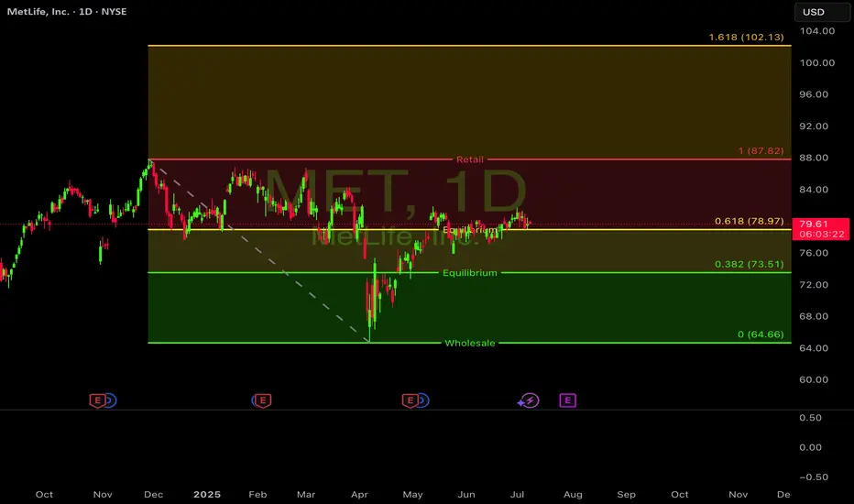
Task: Click the 2025 year label on time axis
Action: (x=207, y=495)
